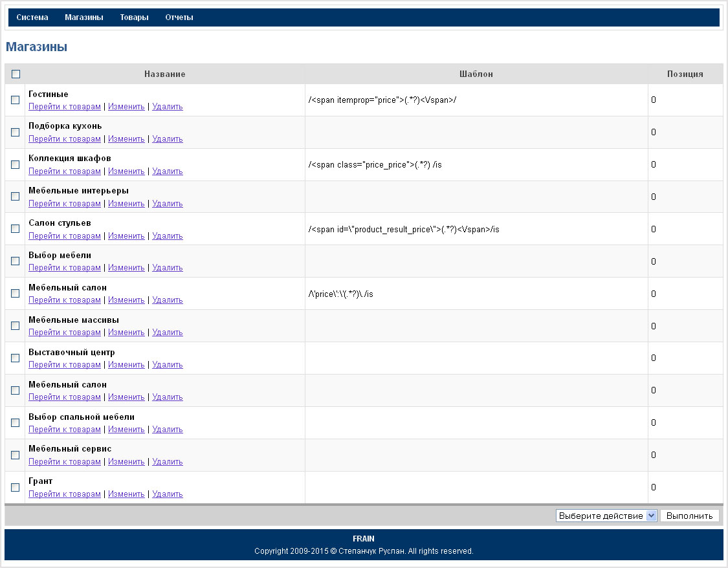
Task: Delete the Мебельные интерьеры shop
Action: [x=168, y=204]
